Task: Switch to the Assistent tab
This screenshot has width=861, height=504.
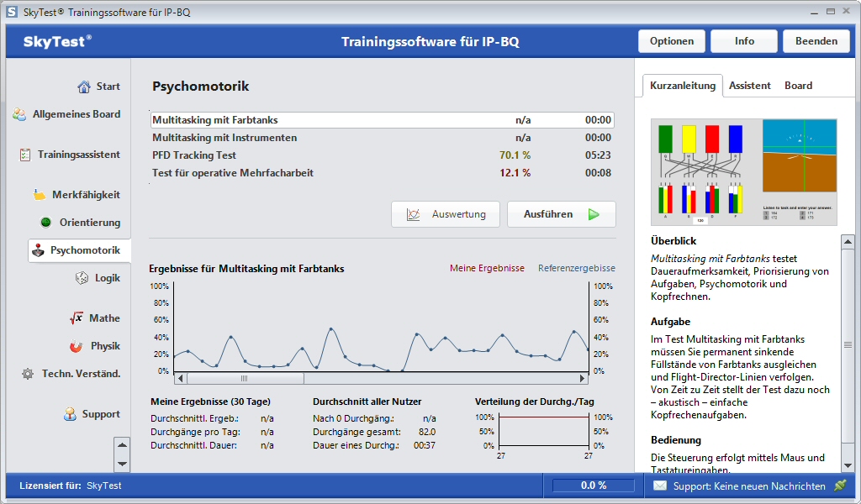Action: point(749,86)
